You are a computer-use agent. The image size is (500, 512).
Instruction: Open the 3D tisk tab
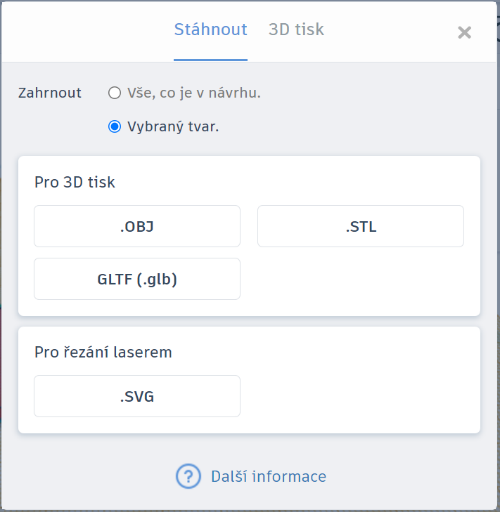[296, 29]
